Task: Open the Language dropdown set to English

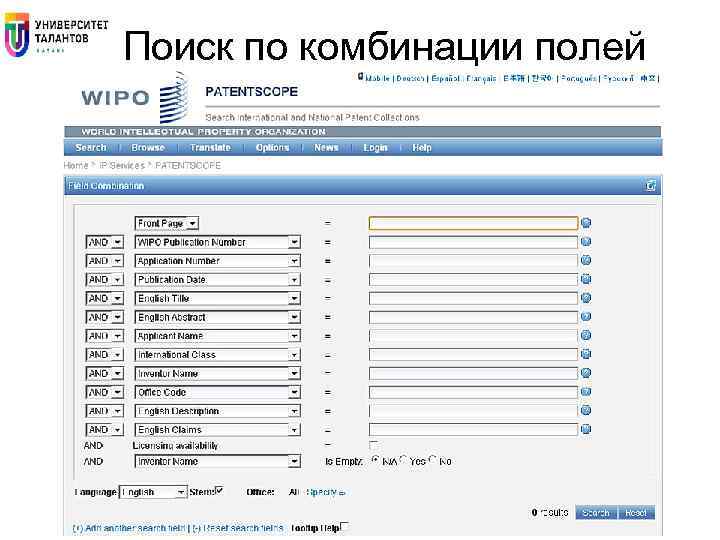Action: pyautogui.click(x=153, y=492)
